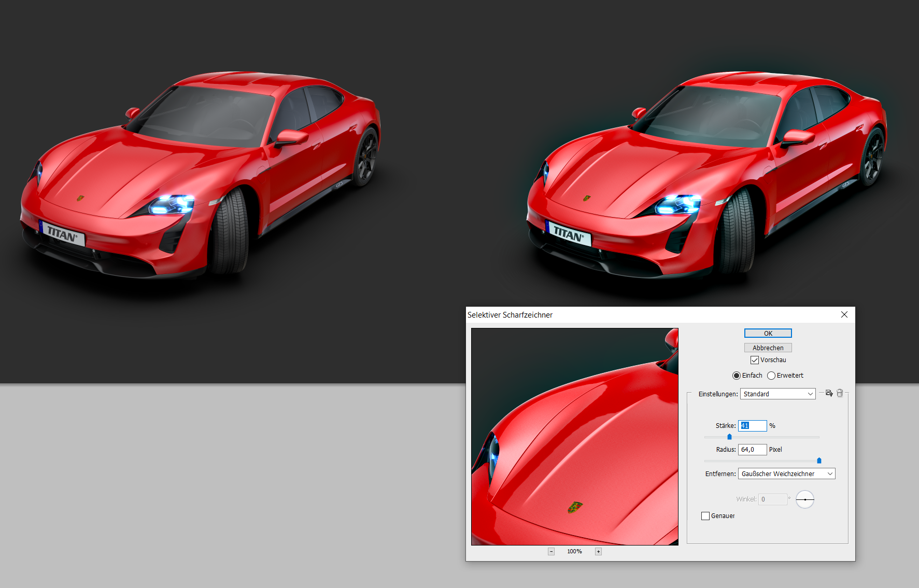Adjust the Radius slider handle

pyautogui.click(x=819, y=461)
